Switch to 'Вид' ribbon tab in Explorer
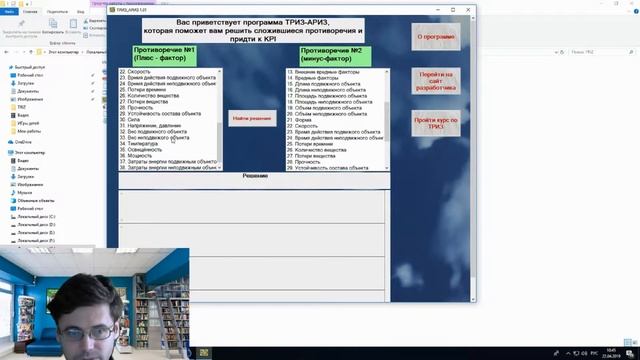This screenshot has height=360, width=640. coord(80,12)
